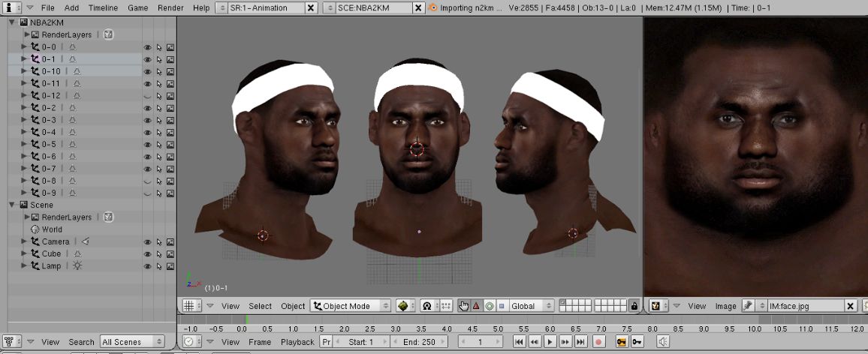Click the record button in timeline

(598, 342)
